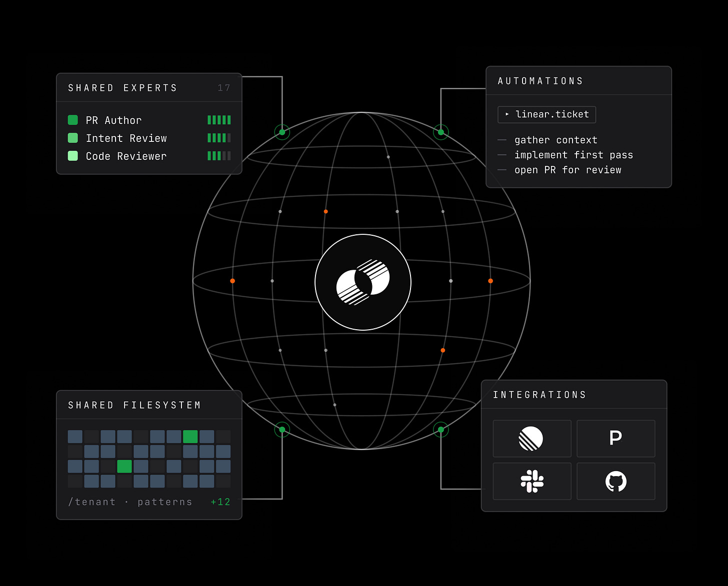Click the green connector node near Integrations
728x586 pixels.
tap(441, 430)
